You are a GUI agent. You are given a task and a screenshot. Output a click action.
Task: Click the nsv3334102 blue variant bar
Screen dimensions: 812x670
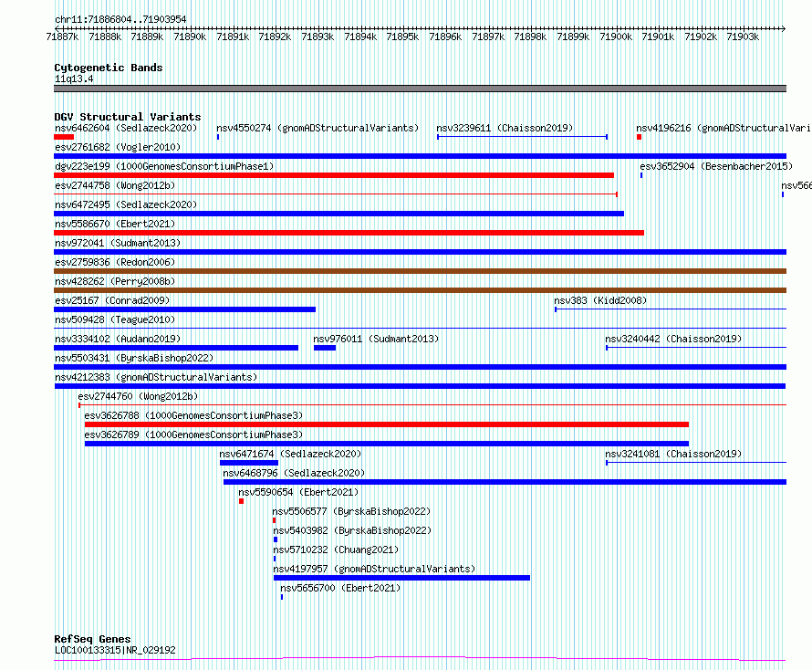click(x=176, y=348)
